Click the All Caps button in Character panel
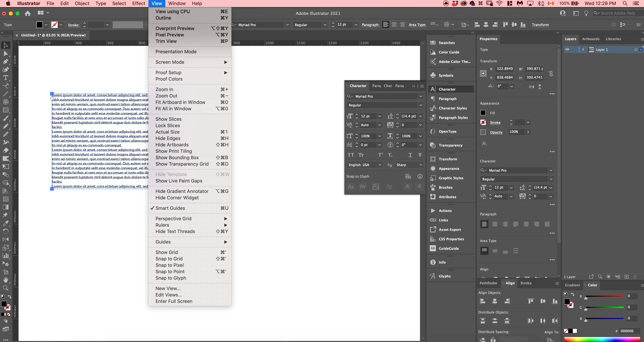 [x=351, y=155]
